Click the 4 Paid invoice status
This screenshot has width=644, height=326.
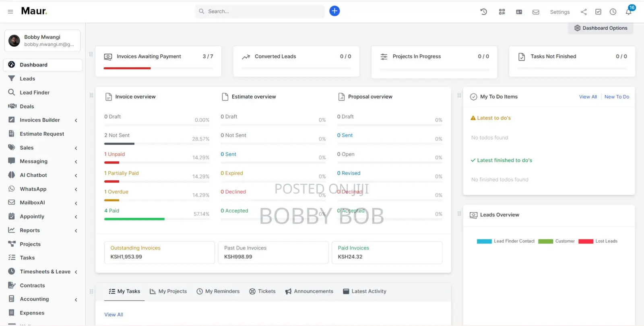[112, 210]
